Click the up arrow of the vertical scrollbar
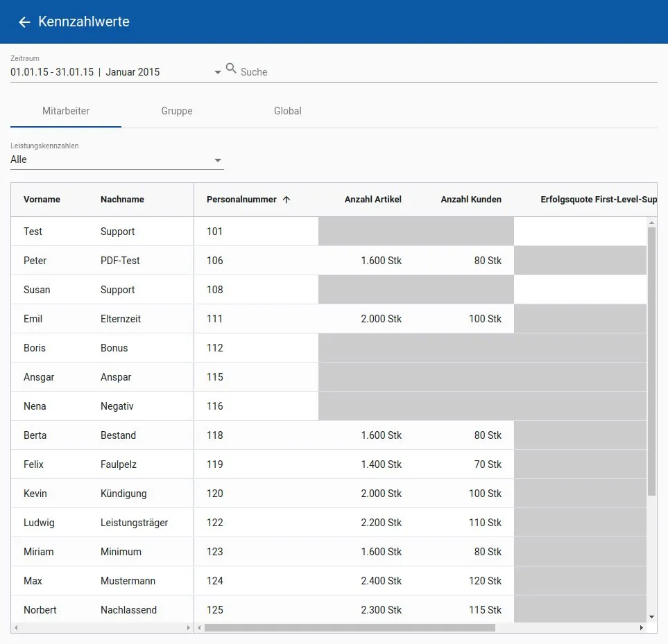This screenshot has height=644, width=668. click(x=650, y=223)
